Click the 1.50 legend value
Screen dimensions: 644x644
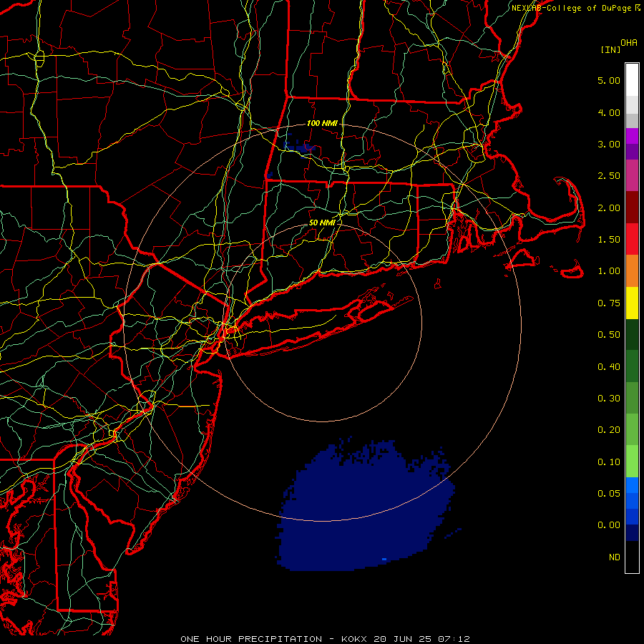click(x=609, y=240)
